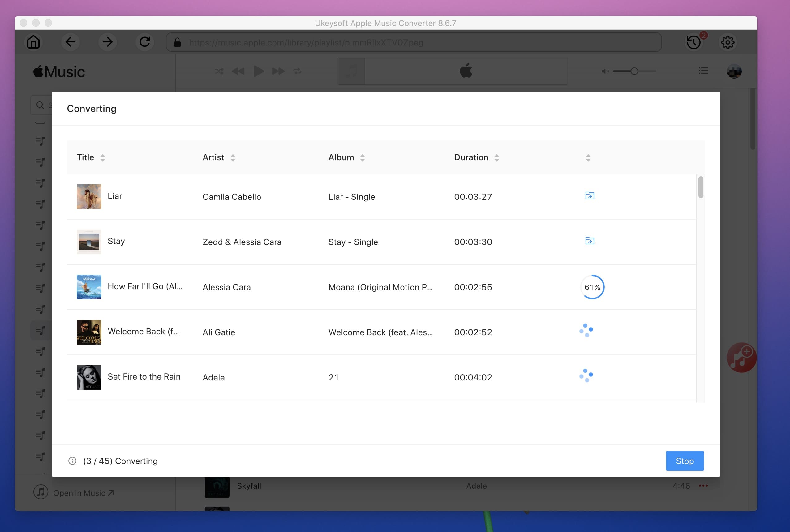
Task: Click the back navigation arrow
Action: tap(71, 42)
